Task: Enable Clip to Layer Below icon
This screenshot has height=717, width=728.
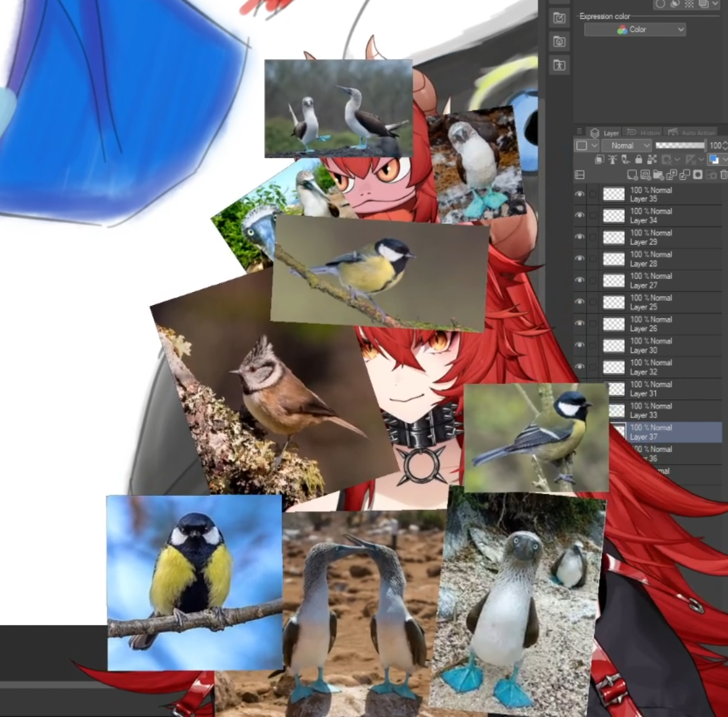Action: pos(600,160)
